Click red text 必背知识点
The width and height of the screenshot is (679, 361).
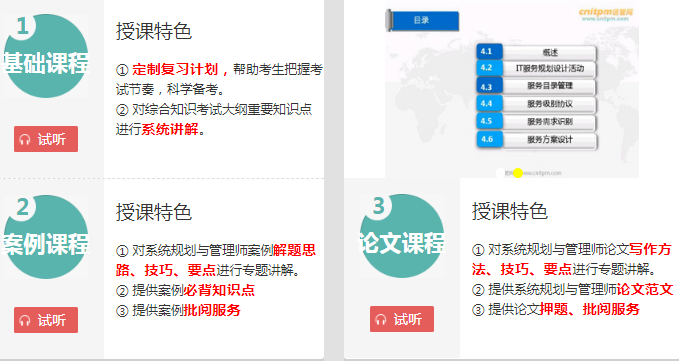click(219, 290)
